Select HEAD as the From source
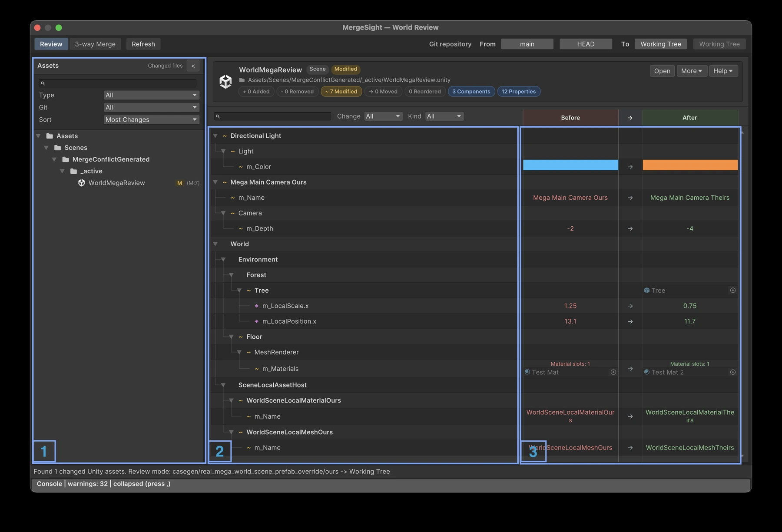782x532 pixels. tap(586, 44)
